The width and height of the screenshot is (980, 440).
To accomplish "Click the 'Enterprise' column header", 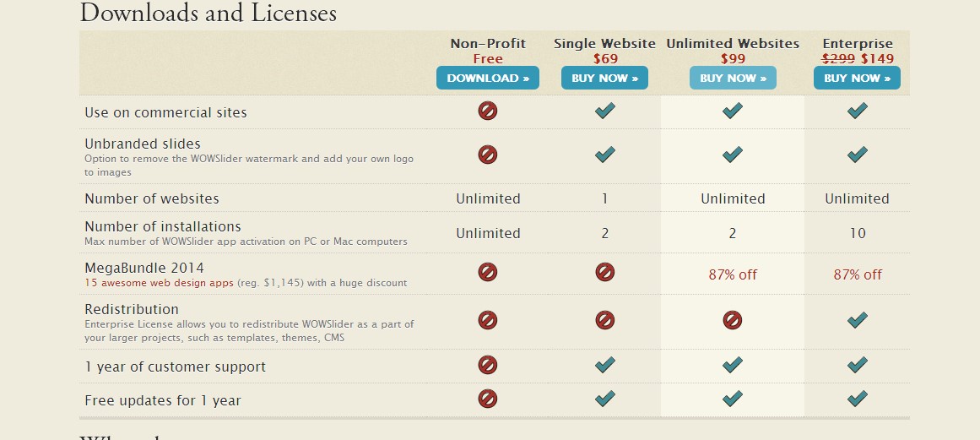I will coord(858,44).
